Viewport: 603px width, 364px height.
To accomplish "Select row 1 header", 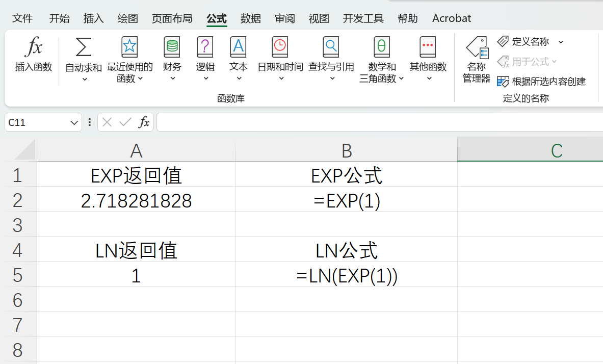I will point(18,174).
